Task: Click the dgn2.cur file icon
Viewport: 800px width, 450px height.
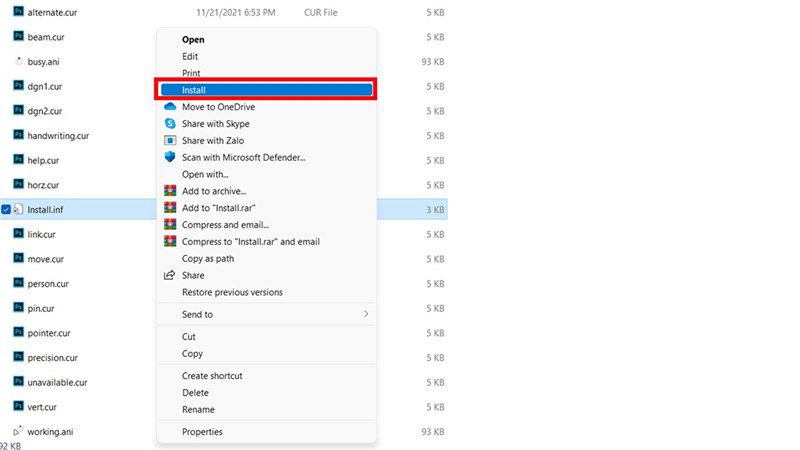Action: click(x=18, y=110)
